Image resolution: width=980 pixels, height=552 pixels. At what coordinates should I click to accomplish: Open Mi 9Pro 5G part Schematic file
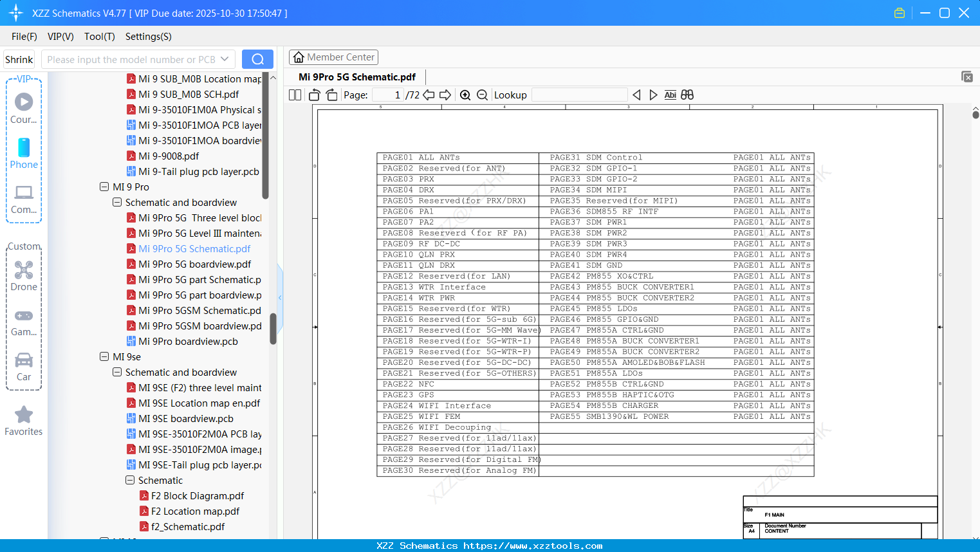[200, 280]
